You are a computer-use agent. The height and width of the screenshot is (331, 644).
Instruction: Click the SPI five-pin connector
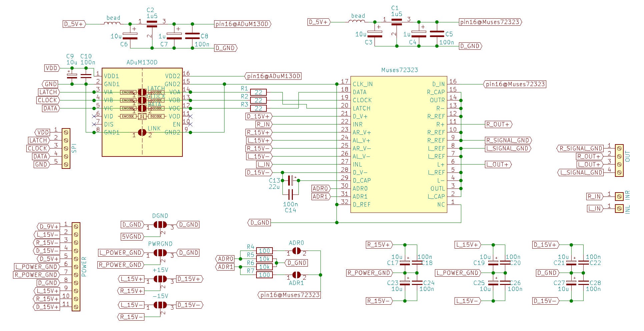(x=66, y=148)
